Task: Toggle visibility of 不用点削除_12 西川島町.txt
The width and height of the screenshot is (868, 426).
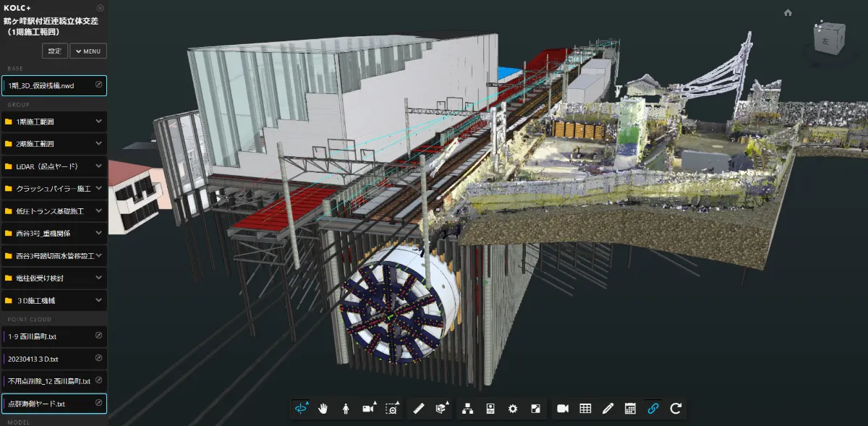Action: click(x=99, y=380)
